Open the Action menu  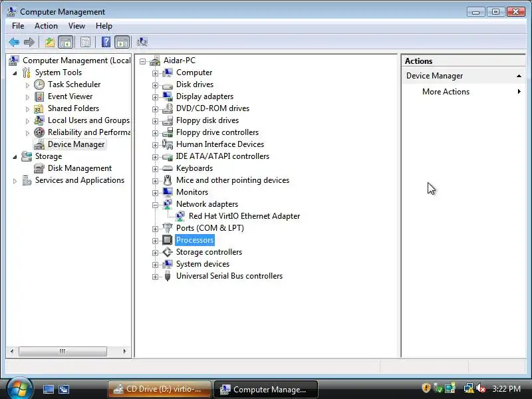click(x=46, y=26)
